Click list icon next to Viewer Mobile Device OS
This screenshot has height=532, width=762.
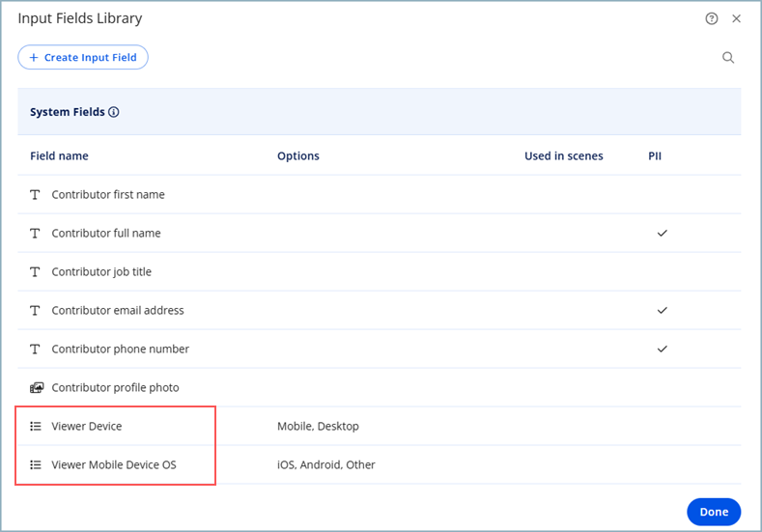click(x=36, y=465)
